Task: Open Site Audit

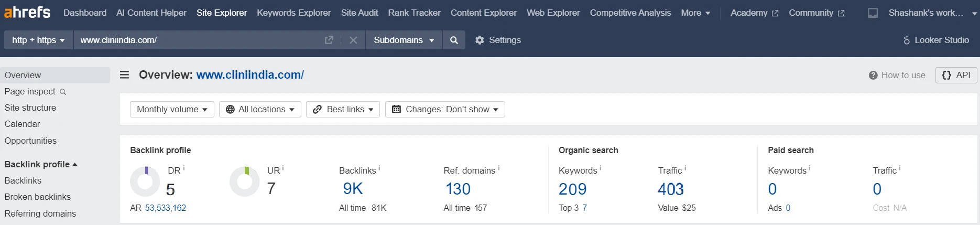Action: tap(360, 13)
